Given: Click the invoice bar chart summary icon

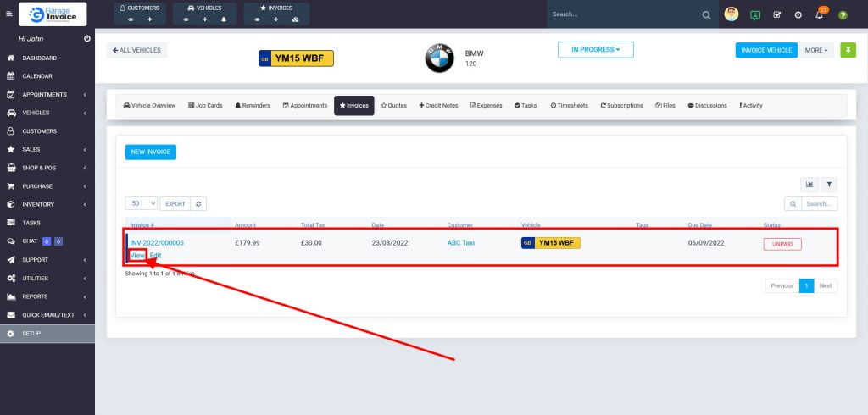Looking at the screenshot, I should (x=810, y=184).
